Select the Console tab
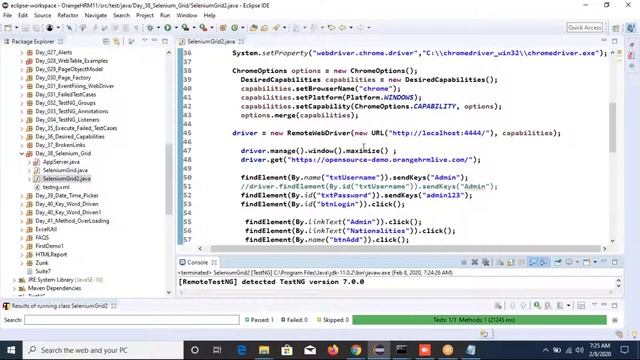 [198, 262]
